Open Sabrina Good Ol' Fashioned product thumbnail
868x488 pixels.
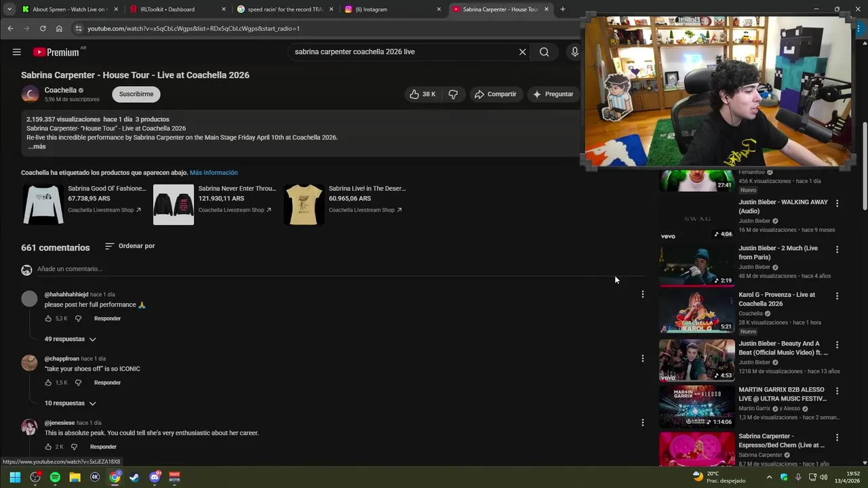[x=43, y=205]
